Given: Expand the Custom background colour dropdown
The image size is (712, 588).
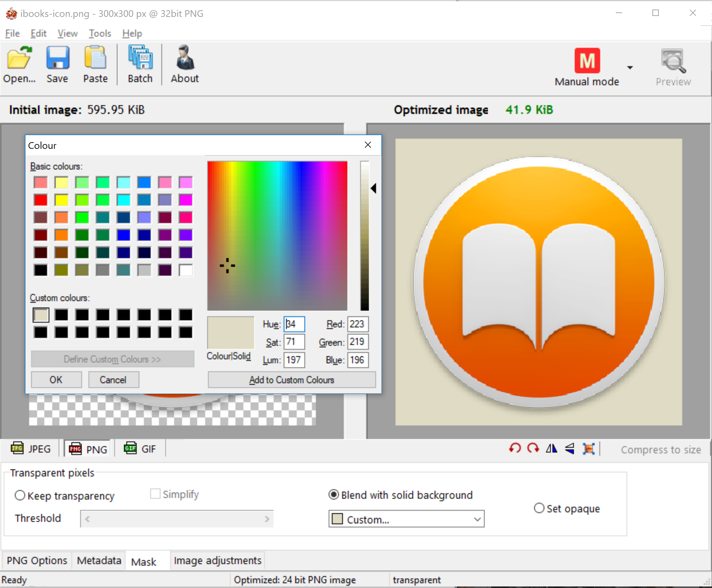Looking at the screenshot, I should click(x=477, y=519).
